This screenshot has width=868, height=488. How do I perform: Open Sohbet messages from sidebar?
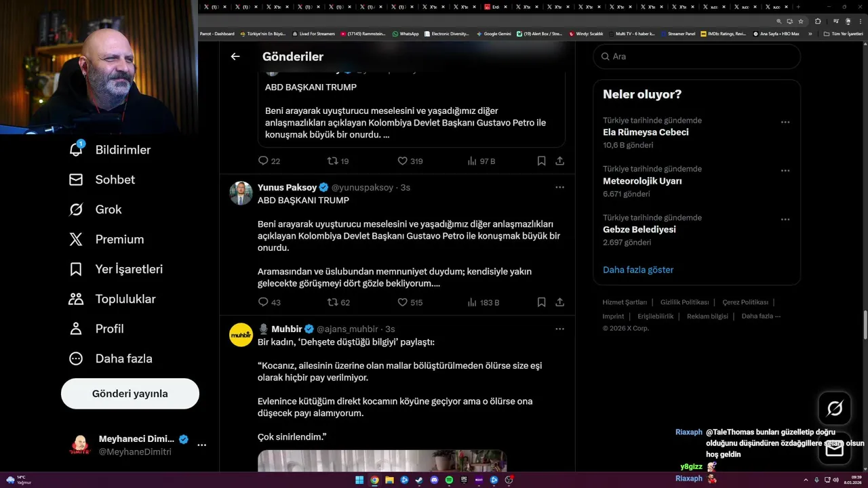click(x=102, y=180)
